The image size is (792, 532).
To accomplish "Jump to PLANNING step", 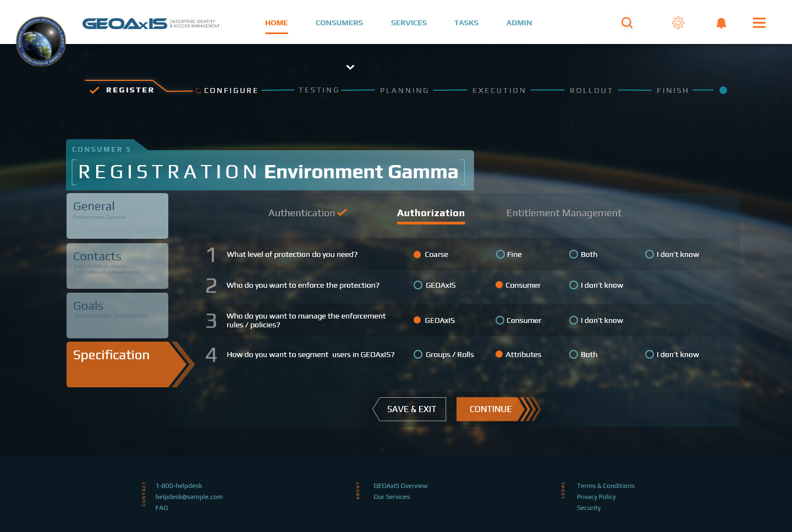I will point(404,91).
